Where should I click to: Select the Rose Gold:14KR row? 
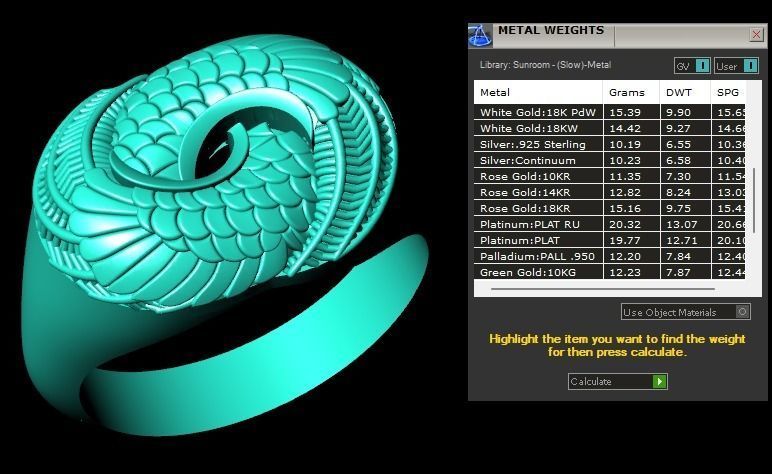tap(610, 192)
